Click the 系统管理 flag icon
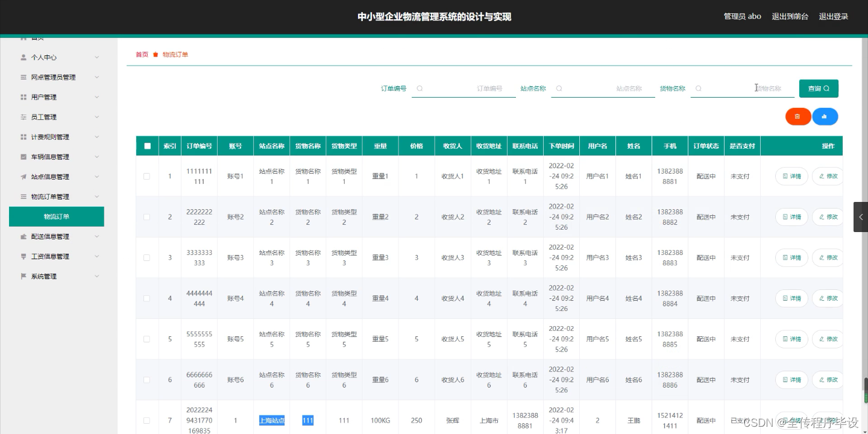This screenshot has height=434, width=868. [x=24, y=276]
